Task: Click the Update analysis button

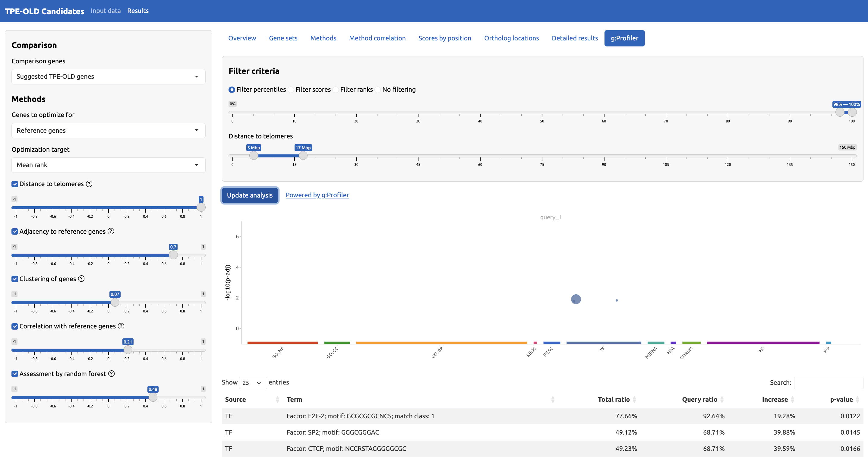Action: coord(250,195)
